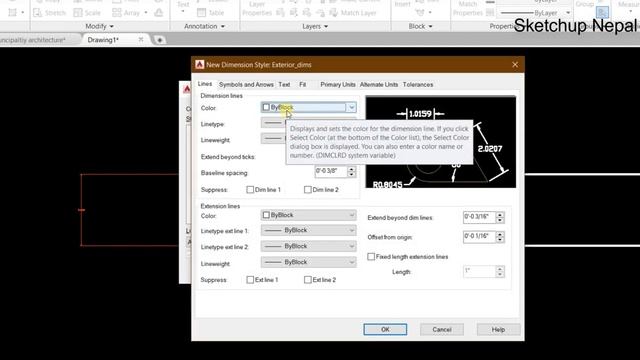The image size is (640, 360).
Task: Enable Fixed length extension lines
Action: pos(371,257)
